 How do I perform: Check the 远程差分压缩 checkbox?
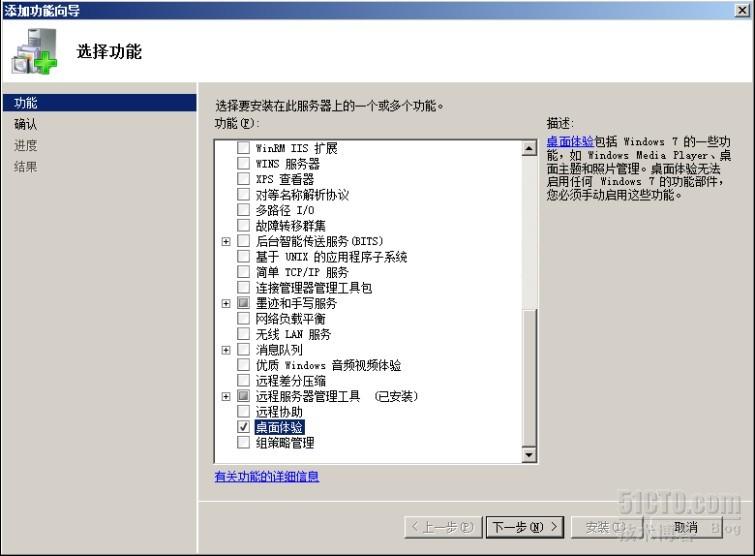244,380
